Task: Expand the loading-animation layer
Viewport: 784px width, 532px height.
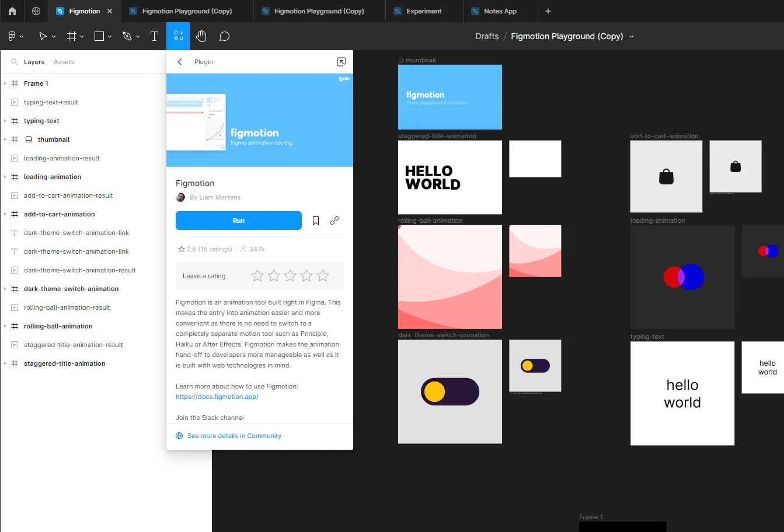Action: [x=5, y=177]
